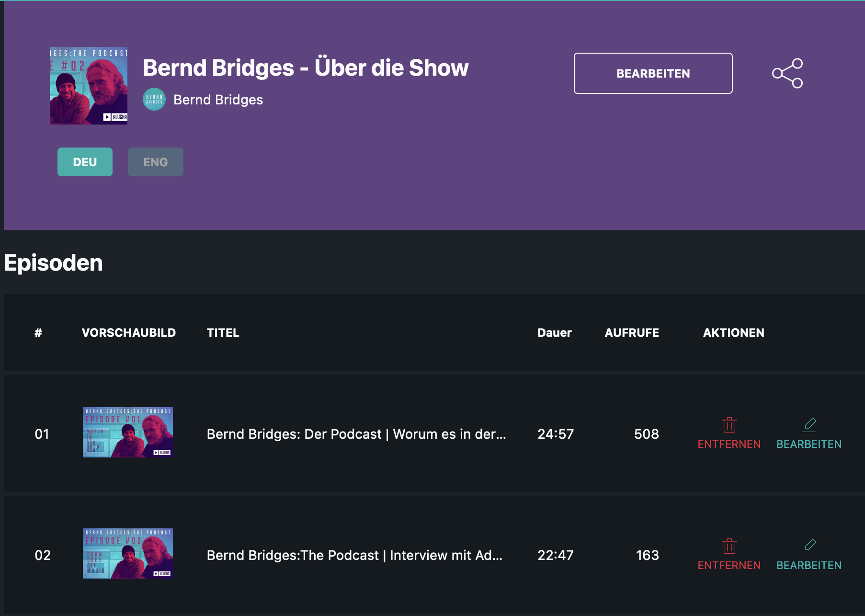Click pencil edit icon for episode 01
The image size is (865, 616).
[809, 424]
